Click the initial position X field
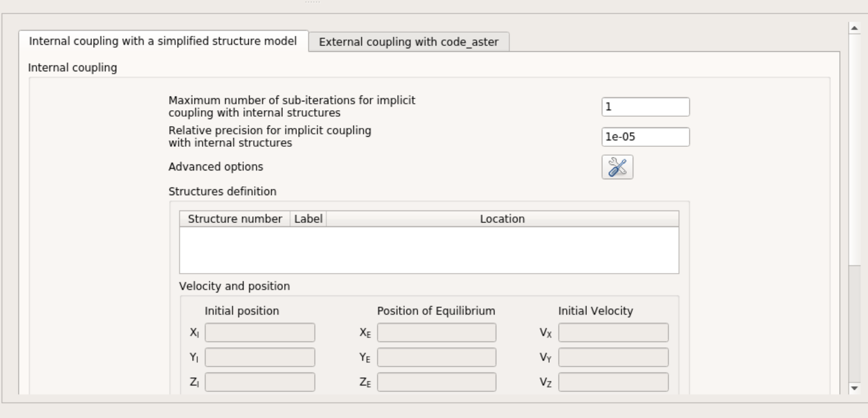868x418 pixels. [260, 333]
